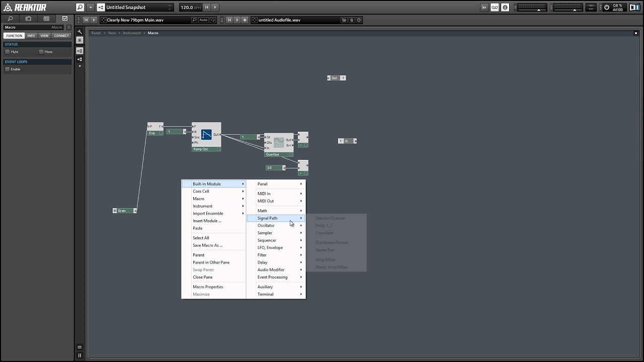This screenshot has height=362, width=644.
Task: Click the fast-forward arrows icon in the top bar
Action: pos(485,8)
